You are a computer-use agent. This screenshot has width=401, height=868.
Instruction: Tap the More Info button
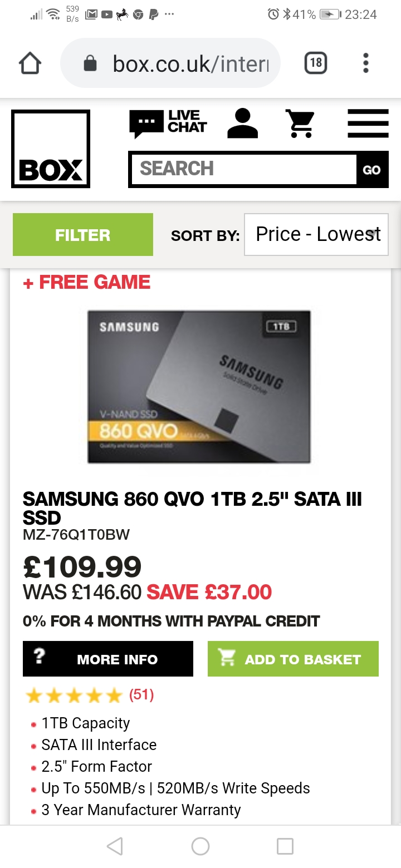(x=108, y=659)
